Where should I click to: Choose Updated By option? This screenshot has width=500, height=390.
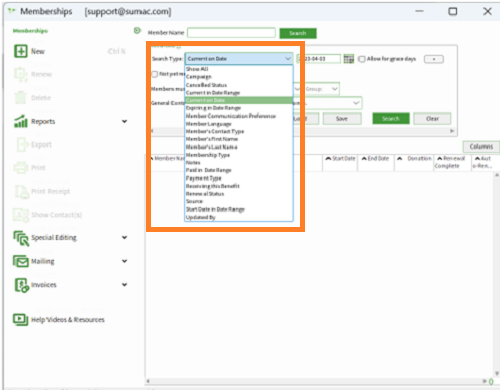pyautogui.click(x=239, y=217)
